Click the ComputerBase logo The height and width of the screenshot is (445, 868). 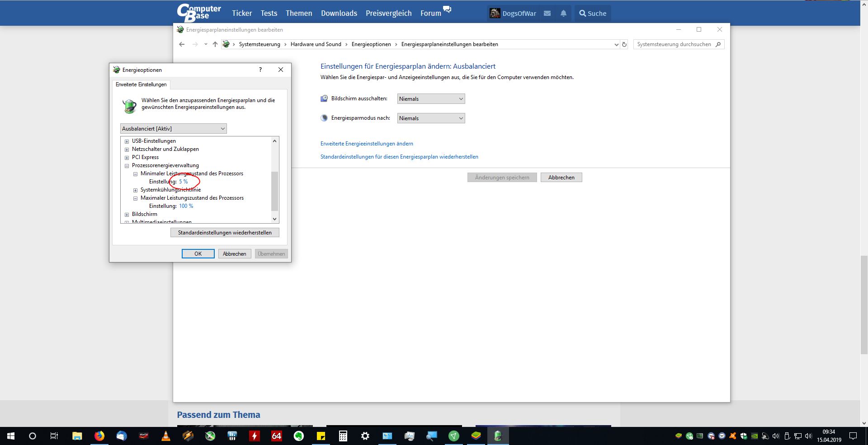199,13
